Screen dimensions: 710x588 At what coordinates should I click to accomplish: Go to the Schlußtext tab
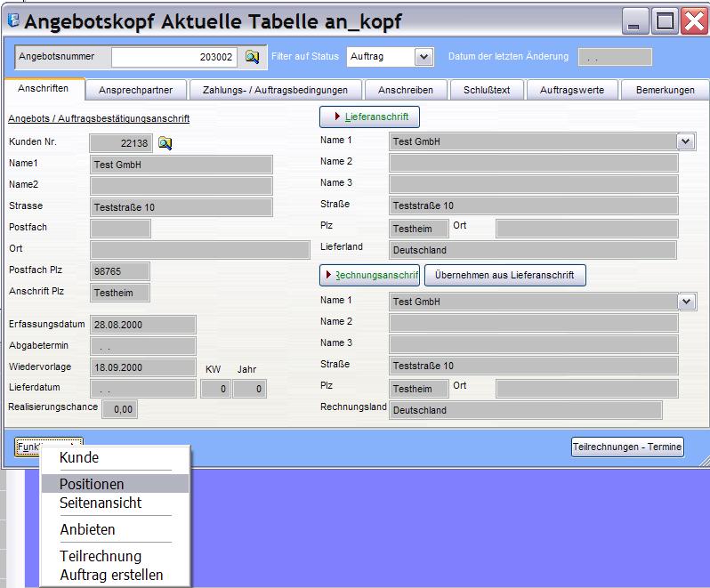point(487,90)
